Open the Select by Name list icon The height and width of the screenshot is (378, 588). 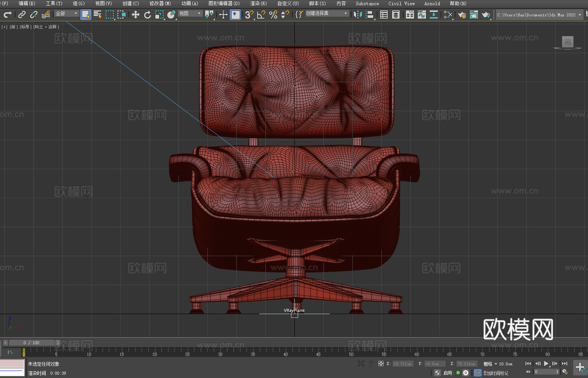[98, 14]
